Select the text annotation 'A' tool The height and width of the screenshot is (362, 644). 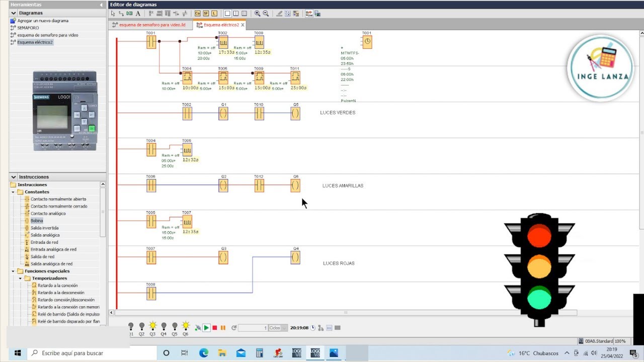138,14
